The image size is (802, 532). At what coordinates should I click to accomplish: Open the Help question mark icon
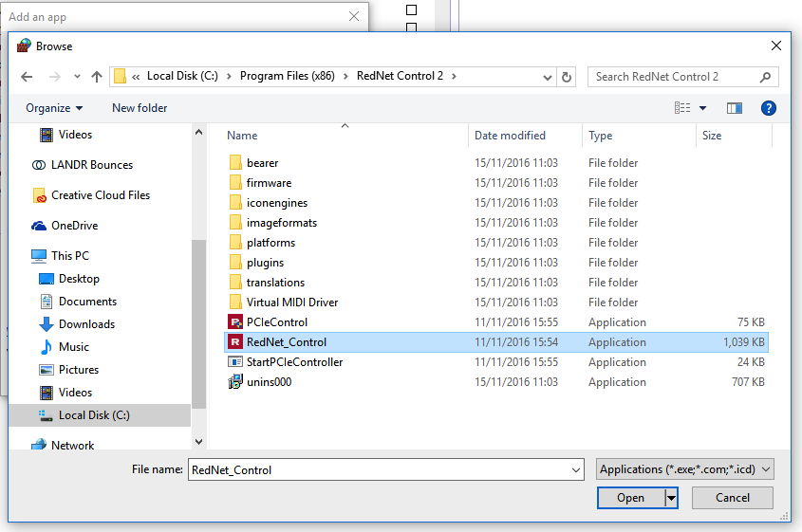click(x=768, y=108)
